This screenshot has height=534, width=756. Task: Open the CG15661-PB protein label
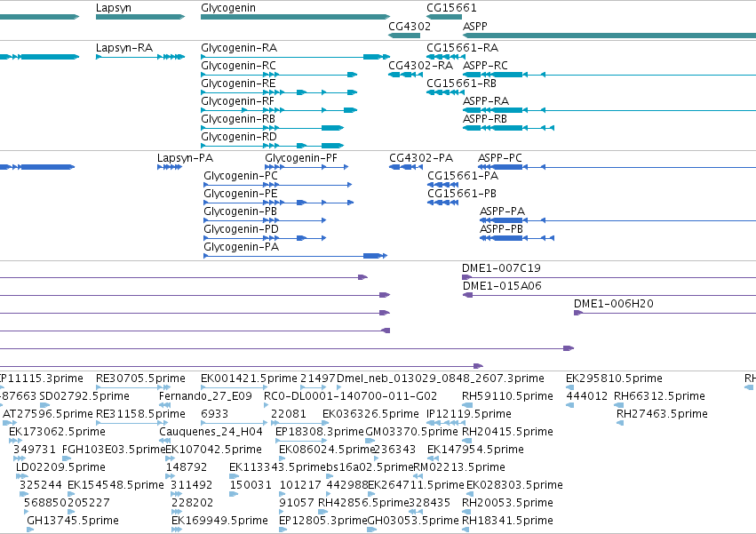point(462,194)
